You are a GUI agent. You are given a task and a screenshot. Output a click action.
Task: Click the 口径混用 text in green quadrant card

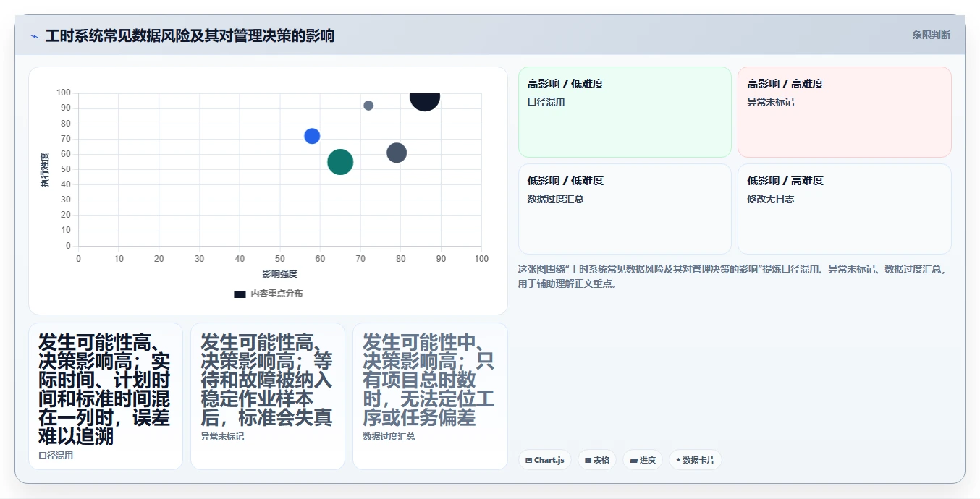point(546,102)
